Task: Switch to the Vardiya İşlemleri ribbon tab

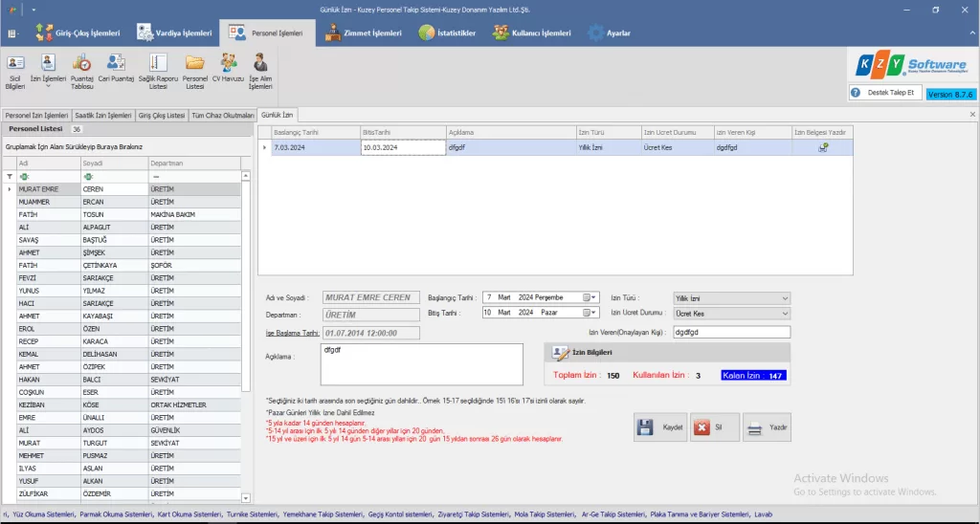Action: pos(175,33)
